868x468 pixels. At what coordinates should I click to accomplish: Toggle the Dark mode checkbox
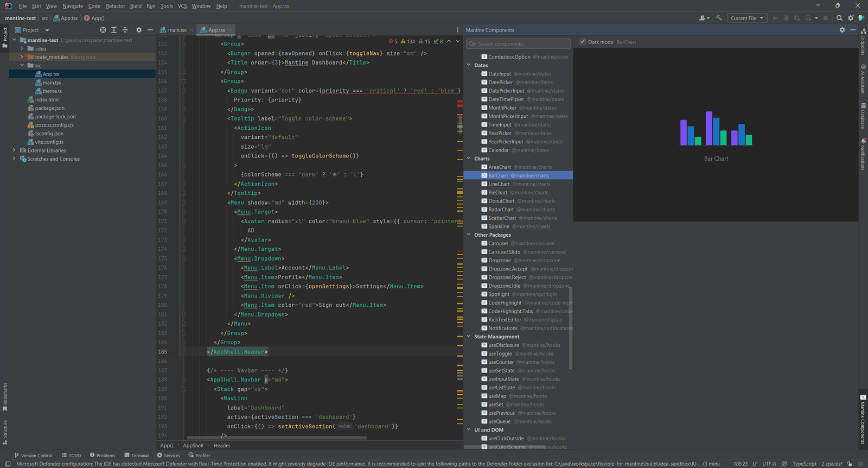(583, 42)
